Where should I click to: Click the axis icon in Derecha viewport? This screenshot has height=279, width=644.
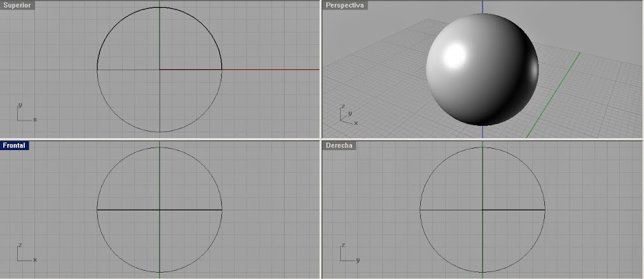(x=350, y=253)
